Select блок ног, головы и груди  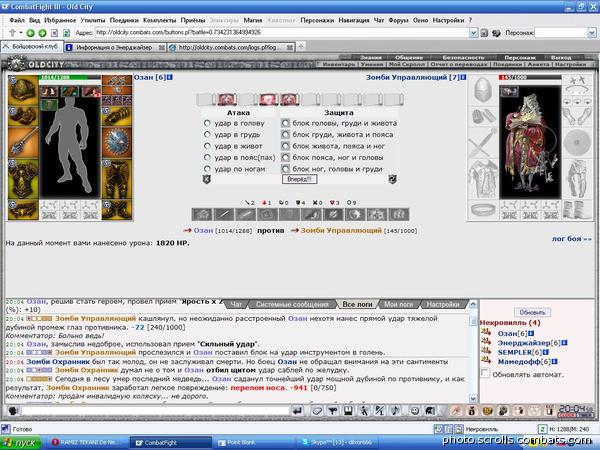point(285,169)
